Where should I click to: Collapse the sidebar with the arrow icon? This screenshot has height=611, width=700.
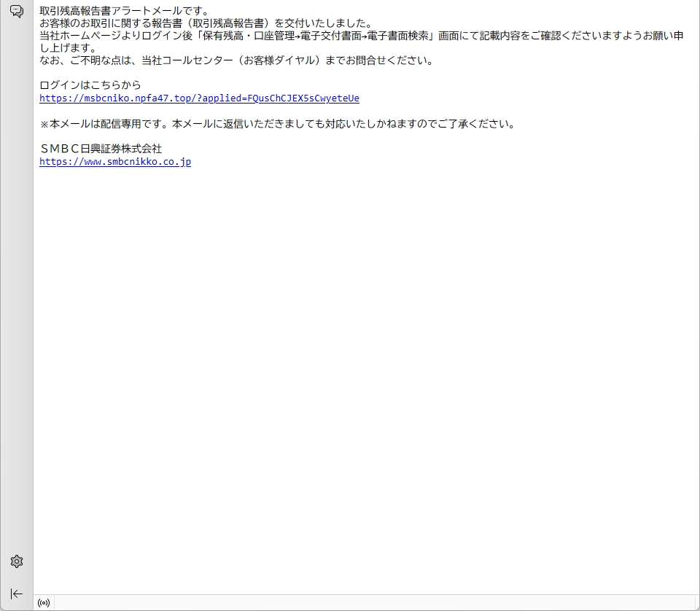pos(17,594)
